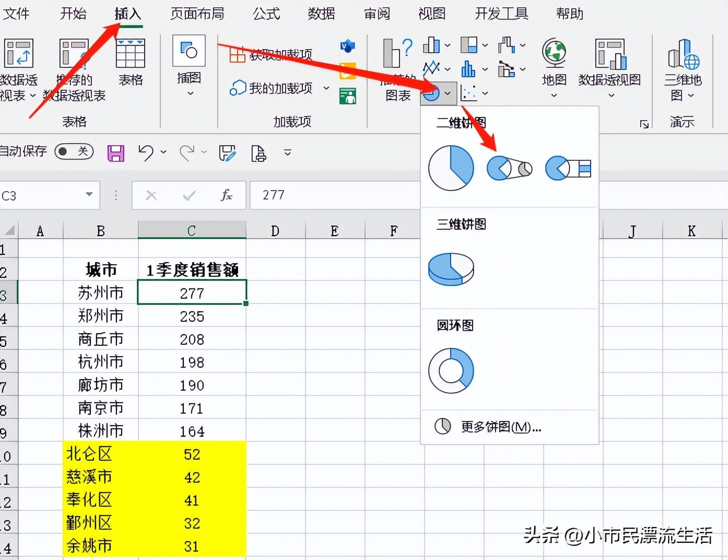The height and width of the screenshot is (560, 728).
Task: Open the Help (帮助) tab
Action: [x=570, y=14]
